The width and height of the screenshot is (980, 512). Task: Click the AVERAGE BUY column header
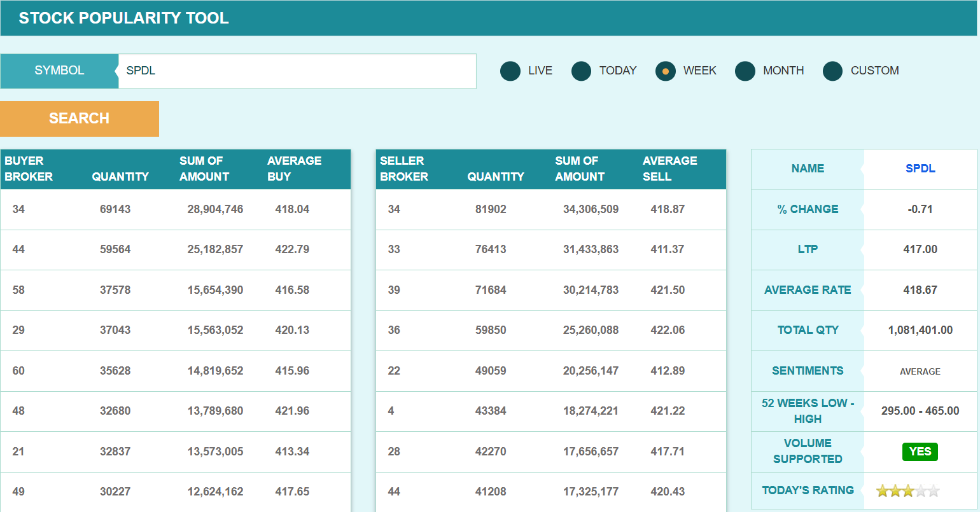294,169
